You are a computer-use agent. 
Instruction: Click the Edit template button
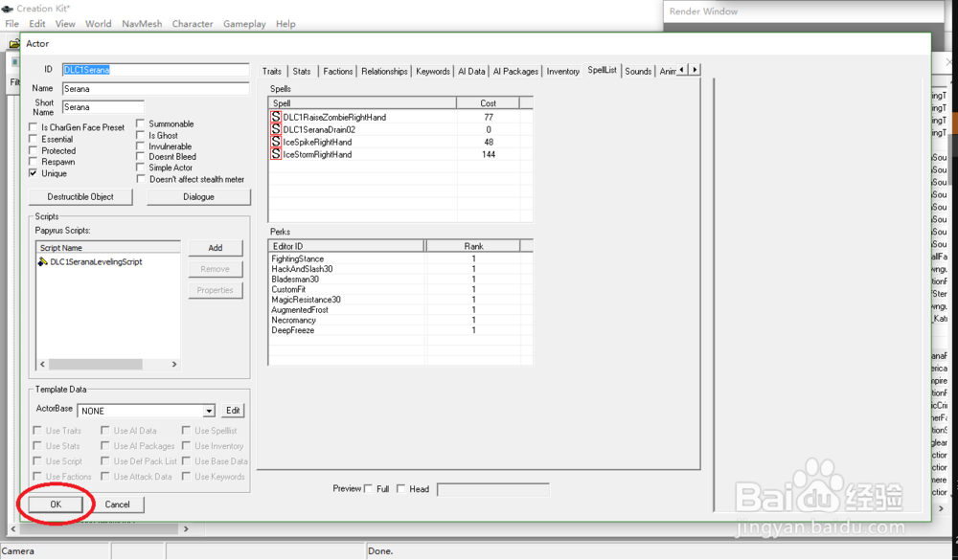(233, 411)
